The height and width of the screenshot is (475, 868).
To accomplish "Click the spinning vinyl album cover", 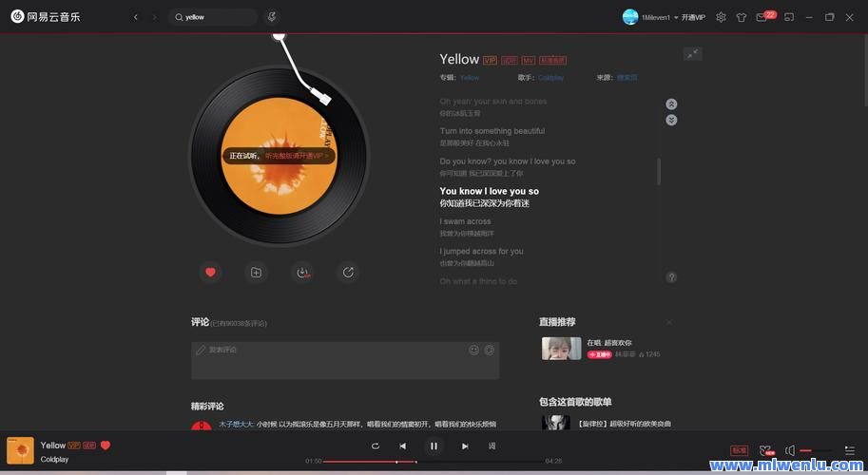I will click(x=279, y=156).
